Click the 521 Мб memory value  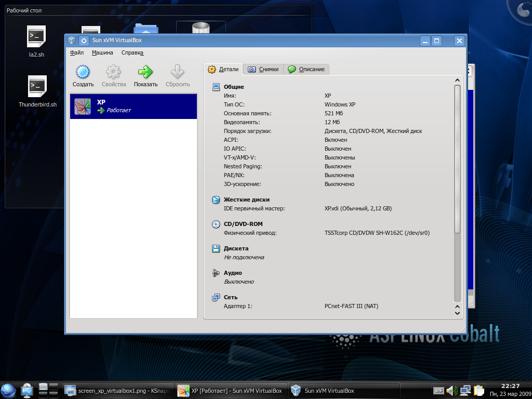click(334, 113)
